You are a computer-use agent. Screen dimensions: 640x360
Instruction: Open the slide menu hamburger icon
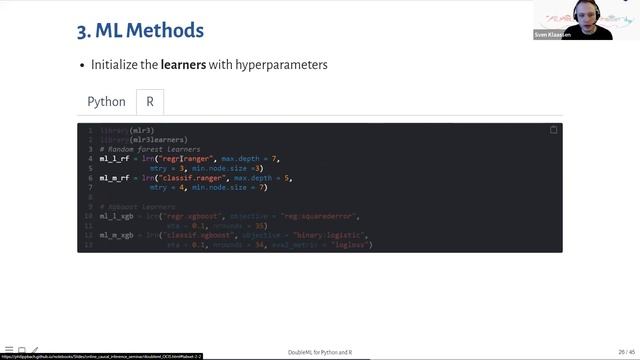tap(9, 349)
